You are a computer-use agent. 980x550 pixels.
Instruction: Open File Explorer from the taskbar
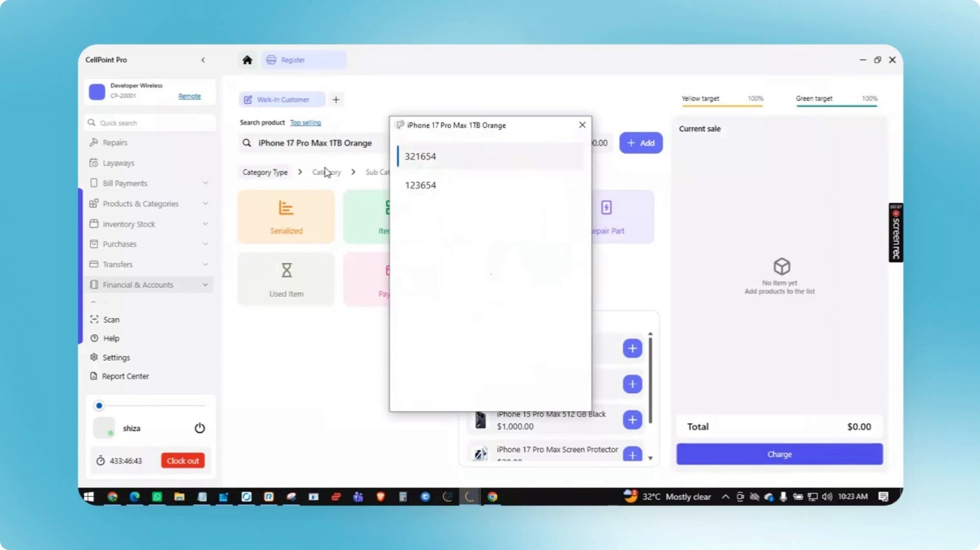pos(180,497)
